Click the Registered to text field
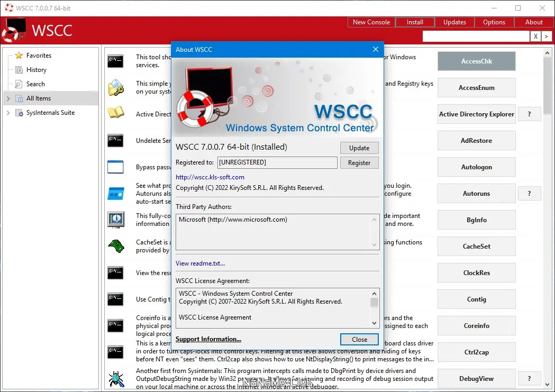555x392 pixels. pyautogui.click(x=277, y=162)
